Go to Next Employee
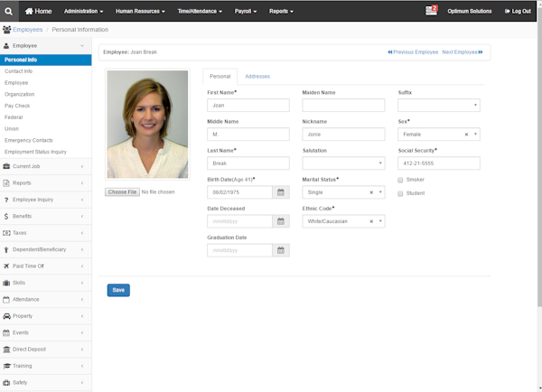This screenshot has width=542, height=392. (x=462, y=52)
